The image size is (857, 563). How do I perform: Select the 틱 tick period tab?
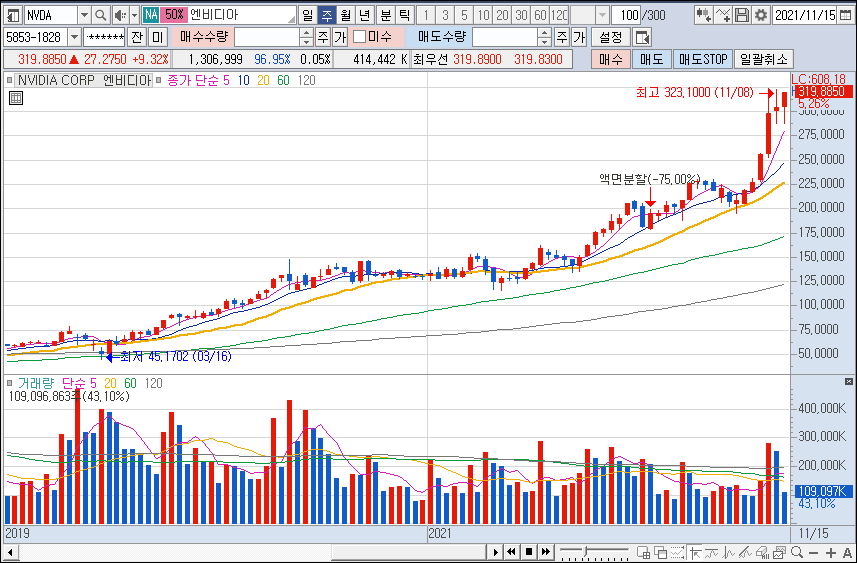[x=404, y=15]
